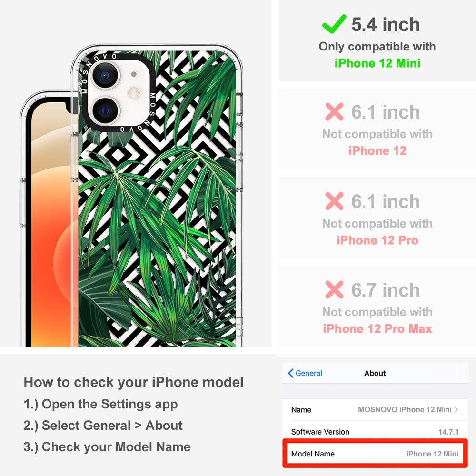
Task: Click the upper camera lens on the case
Action: click(x=105, y=75)
